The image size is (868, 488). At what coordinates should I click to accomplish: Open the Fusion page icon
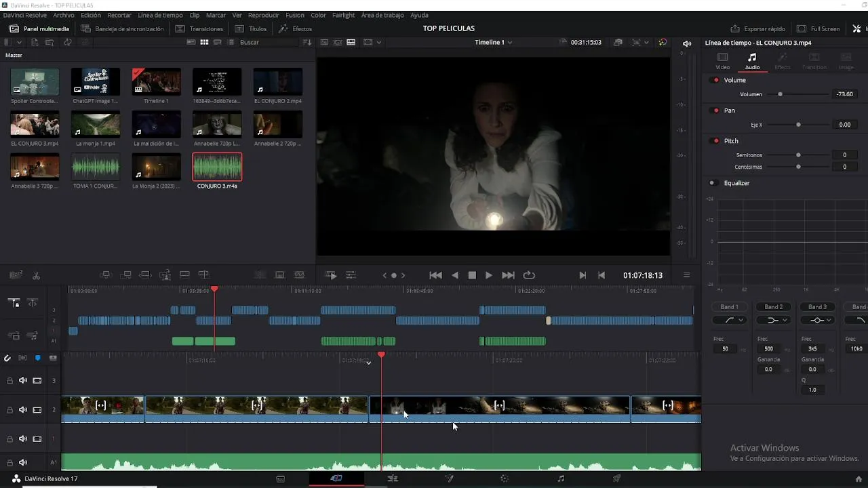[448, 479]
